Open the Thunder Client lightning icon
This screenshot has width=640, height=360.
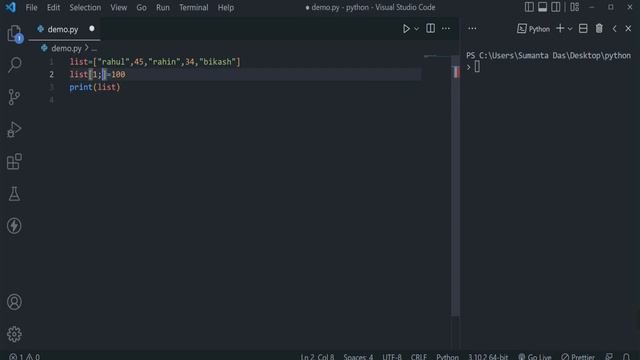point(14,226)
